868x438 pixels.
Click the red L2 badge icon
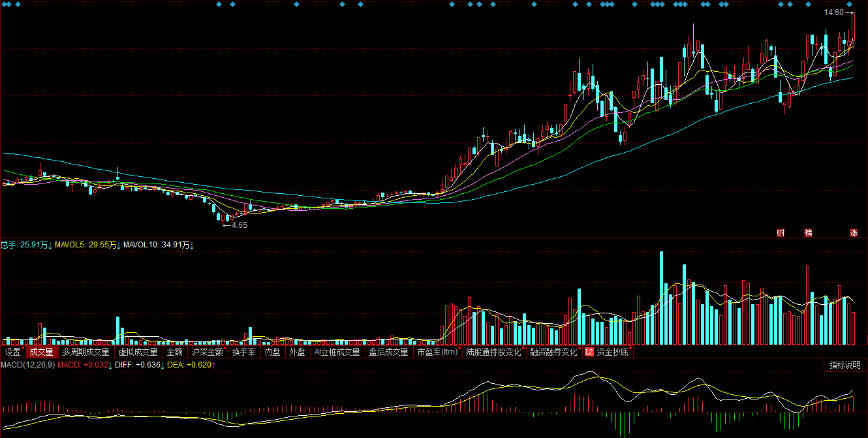(x=589, y=352)
